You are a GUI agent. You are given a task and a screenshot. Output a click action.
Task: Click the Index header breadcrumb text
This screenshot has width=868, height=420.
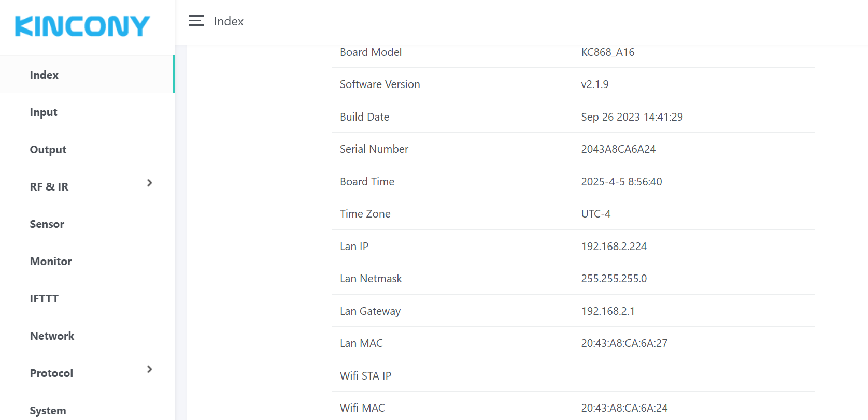[229, 21]
